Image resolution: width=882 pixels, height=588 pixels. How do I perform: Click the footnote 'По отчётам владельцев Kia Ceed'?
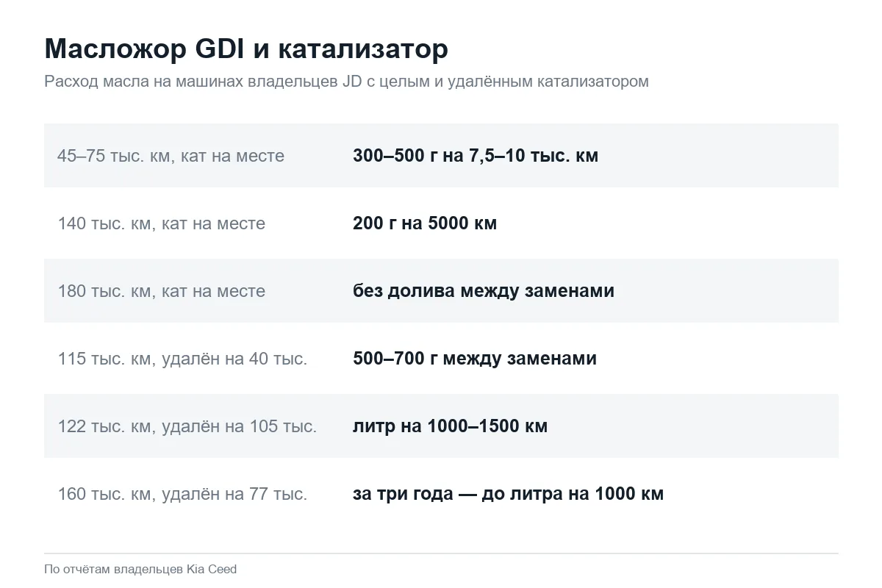140,569
